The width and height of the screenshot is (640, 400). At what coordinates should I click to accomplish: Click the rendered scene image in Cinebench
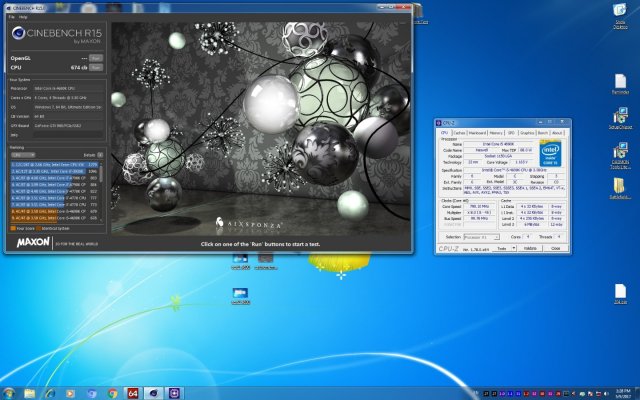point(260,129)
